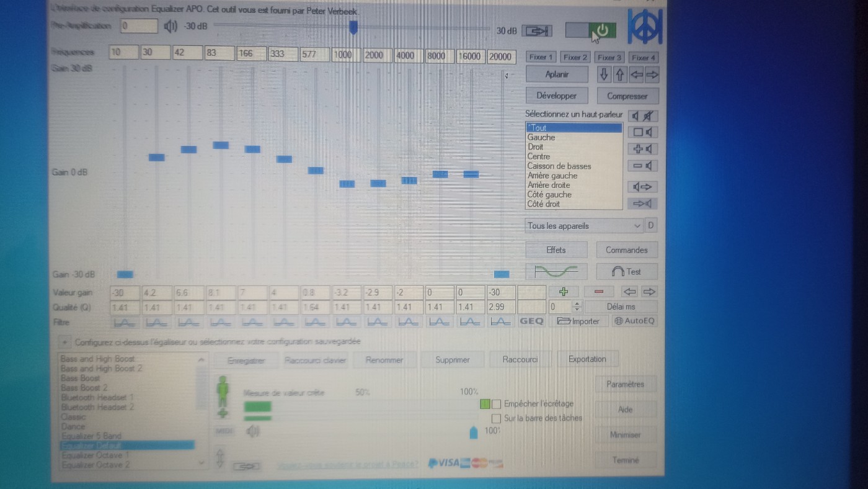Click the pre-amplification slider handle
868x489 pixels.
[353, 28]
